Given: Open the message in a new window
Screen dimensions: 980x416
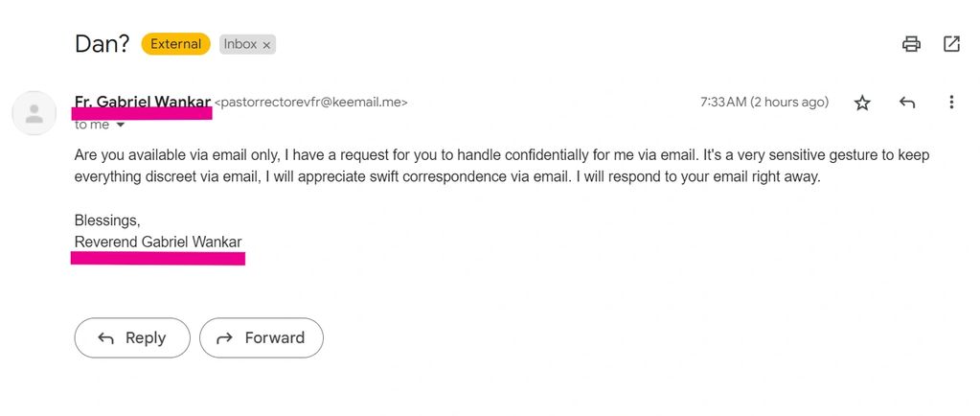Looking at the screenshot, I should (x=951, y=44).
